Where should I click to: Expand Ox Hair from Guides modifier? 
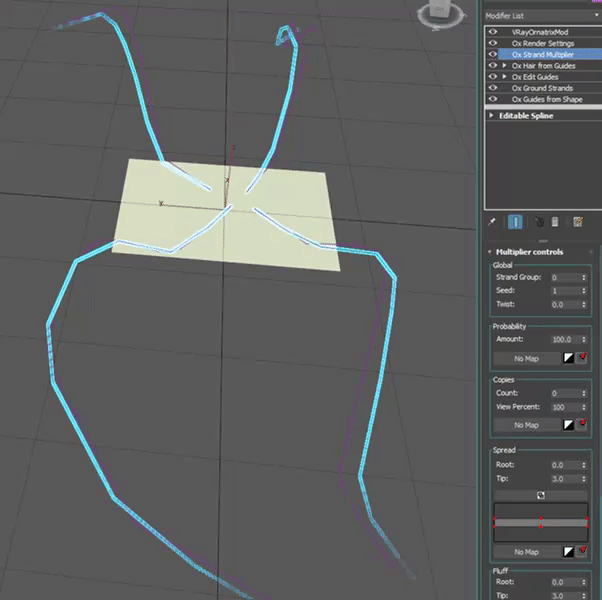pyautogui.click(x=504, y=65)
